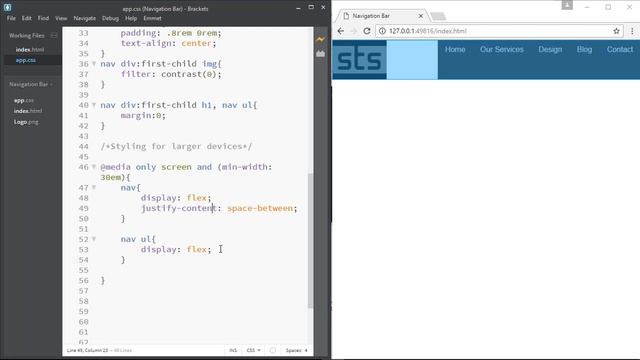Collapse the code fold on line 40
Screen dimensions: 640x360
click(x=94, y=105)
